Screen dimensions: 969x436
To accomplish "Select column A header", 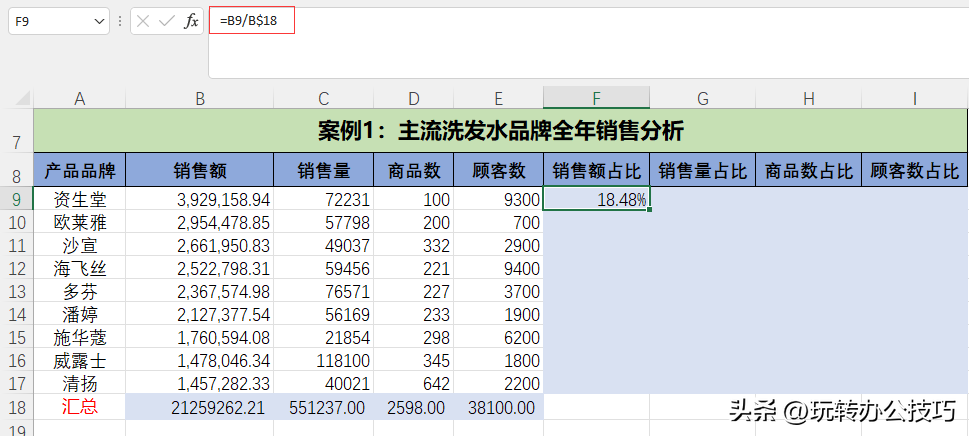I will [79, 98].
